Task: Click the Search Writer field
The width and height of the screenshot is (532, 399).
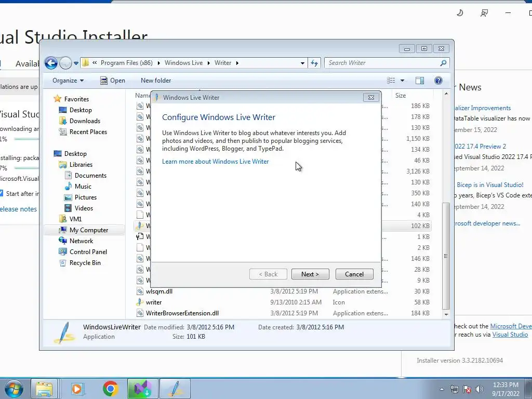Action: (x=387, y=63)
